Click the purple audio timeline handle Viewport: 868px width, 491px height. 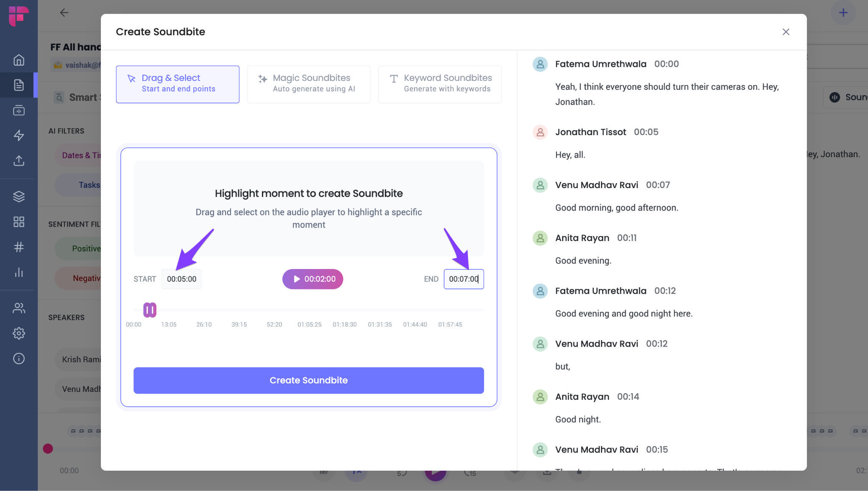pos(150,310)
